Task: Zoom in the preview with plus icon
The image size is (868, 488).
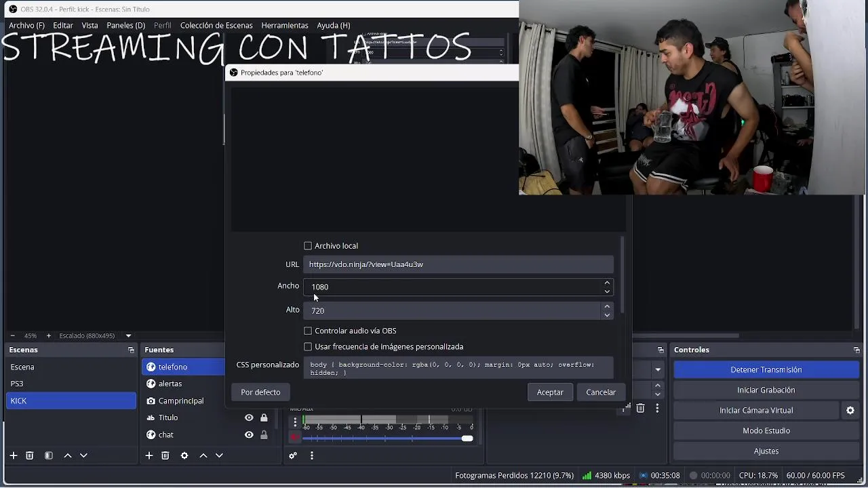Action: [48, 335]
